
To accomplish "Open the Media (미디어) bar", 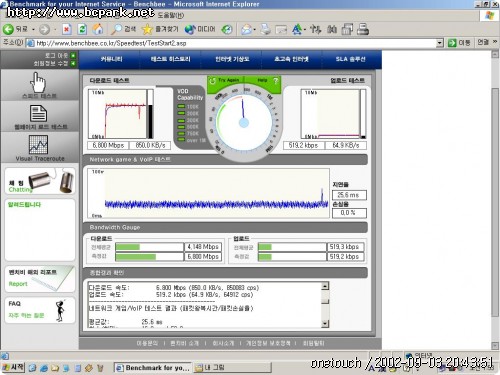I will point(200,29).
